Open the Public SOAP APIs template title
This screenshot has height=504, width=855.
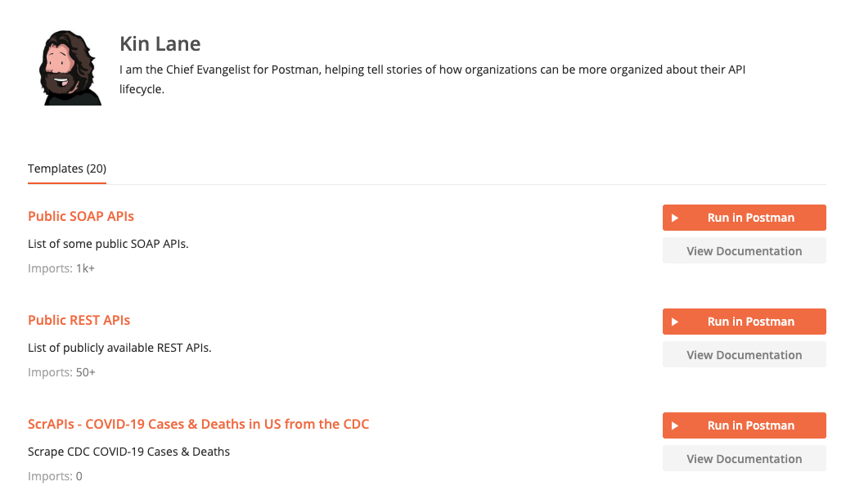pos(81,216)
